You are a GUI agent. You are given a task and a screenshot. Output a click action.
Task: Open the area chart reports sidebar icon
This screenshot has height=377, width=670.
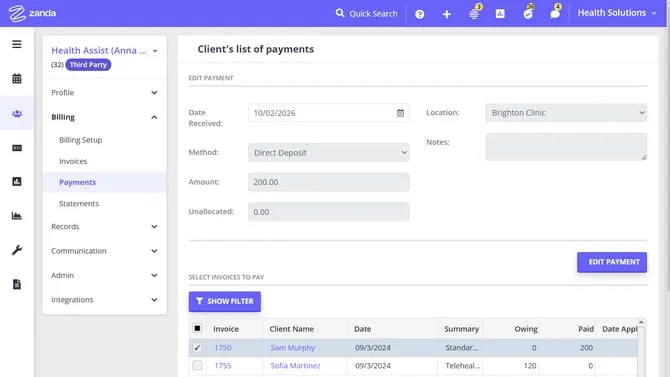pyautogui.click(x=17, y=216)
